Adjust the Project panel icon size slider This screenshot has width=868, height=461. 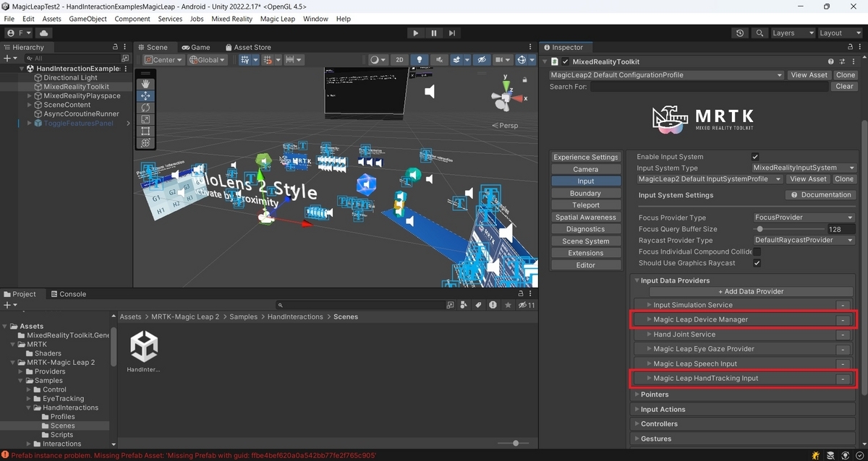(514, 443)
